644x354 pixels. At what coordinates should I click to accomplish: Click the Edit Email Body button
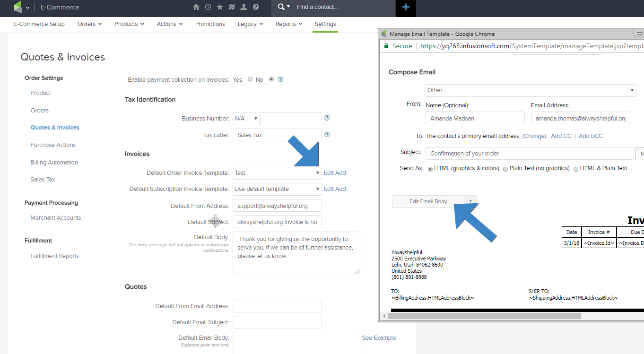(x=428, y=201)
